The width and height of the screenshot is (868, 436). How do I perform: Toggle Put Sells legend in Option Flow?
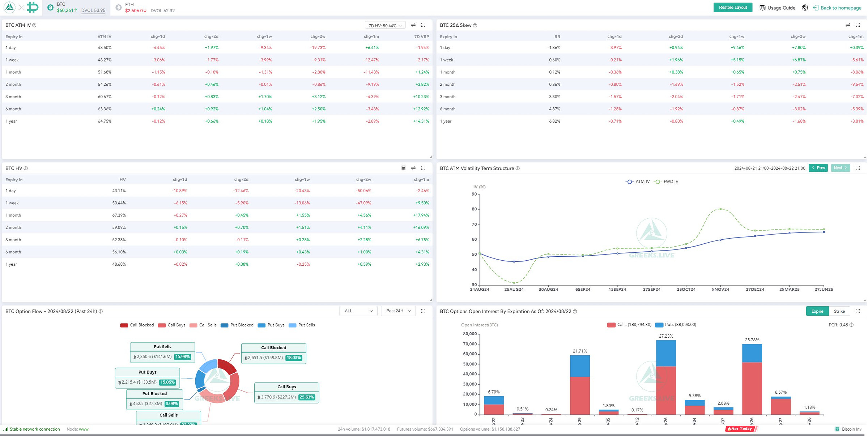coord(302,325)
